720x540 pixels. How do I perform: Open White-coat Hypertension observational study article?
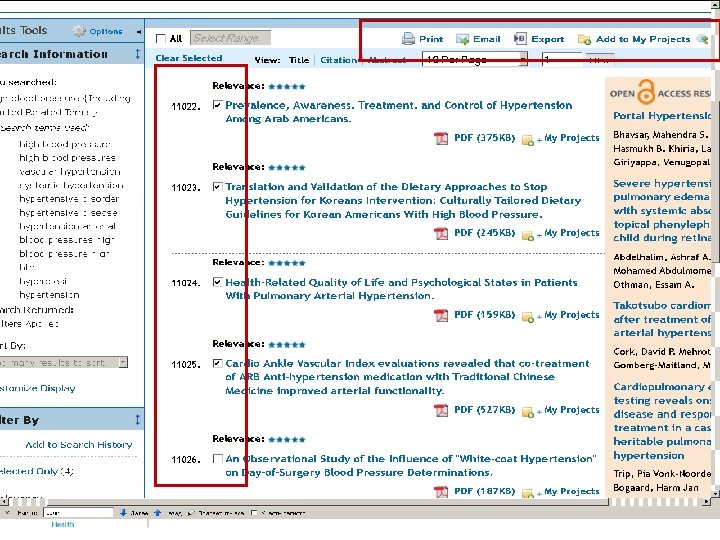coord(411,465)
